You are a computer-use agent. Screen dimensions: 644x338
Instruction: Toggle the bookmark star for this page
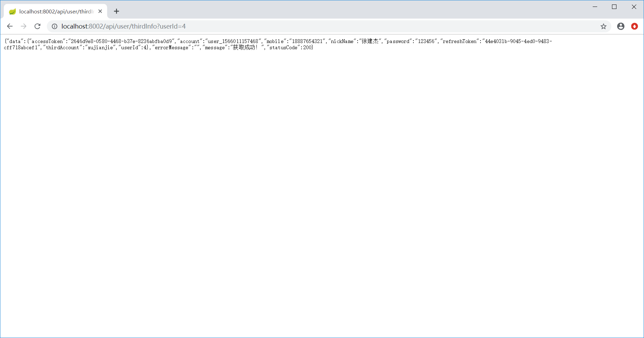click(603, 26)
